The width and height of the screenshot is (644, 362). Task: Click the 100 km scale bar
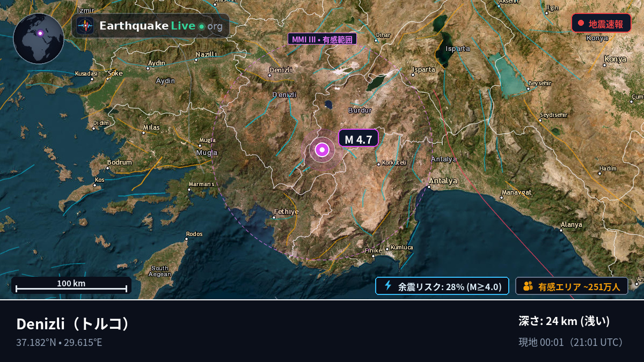pyautogui.click(x=71, y=285)
